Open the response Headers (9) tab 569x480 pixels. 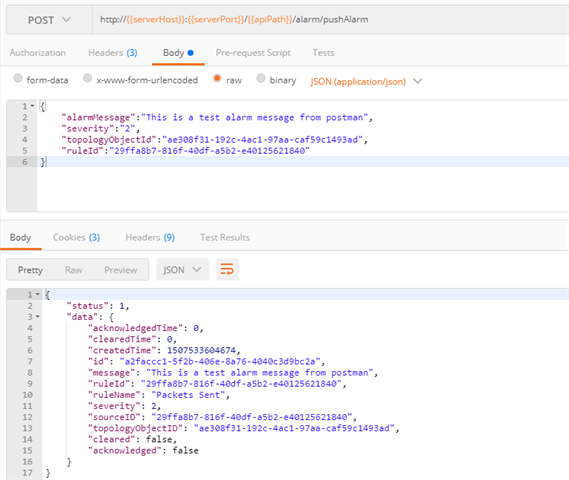(x=150, y=238)
